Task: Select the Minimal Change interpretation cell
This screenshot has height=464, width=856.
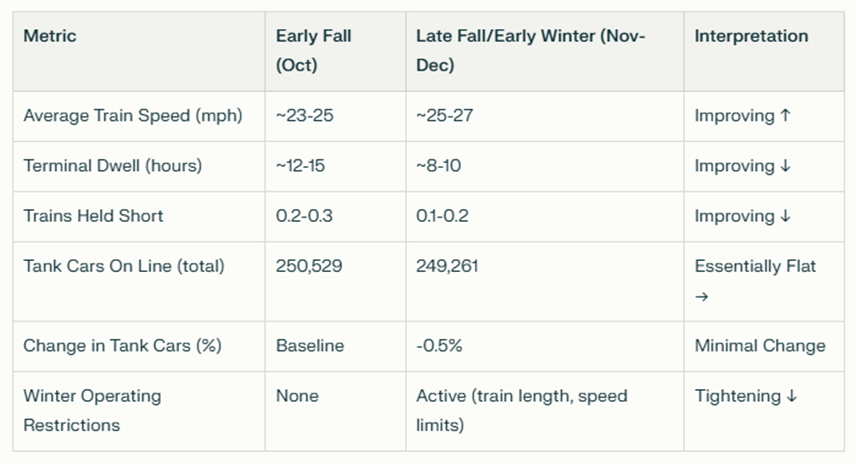Action: tap(760, 346)
